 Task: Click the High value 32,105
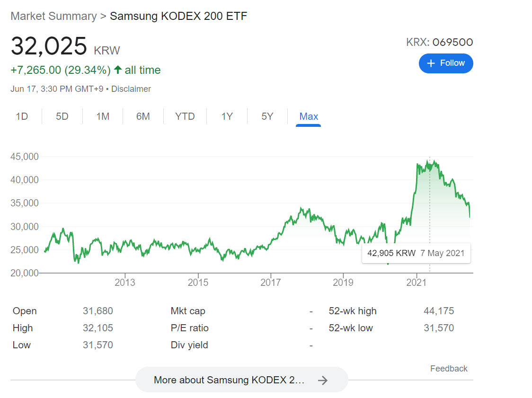pyautogui.click(x=98, y=328)
